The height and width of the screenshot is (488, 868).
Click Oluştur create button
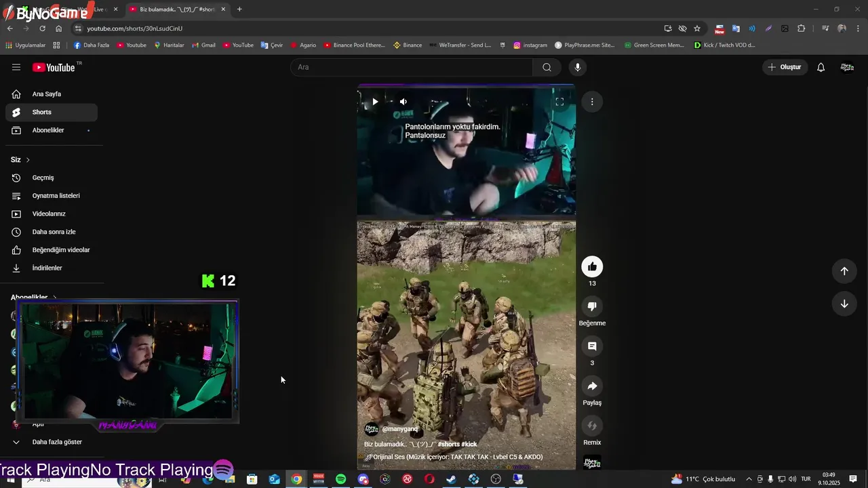click(x=785, y=67)
